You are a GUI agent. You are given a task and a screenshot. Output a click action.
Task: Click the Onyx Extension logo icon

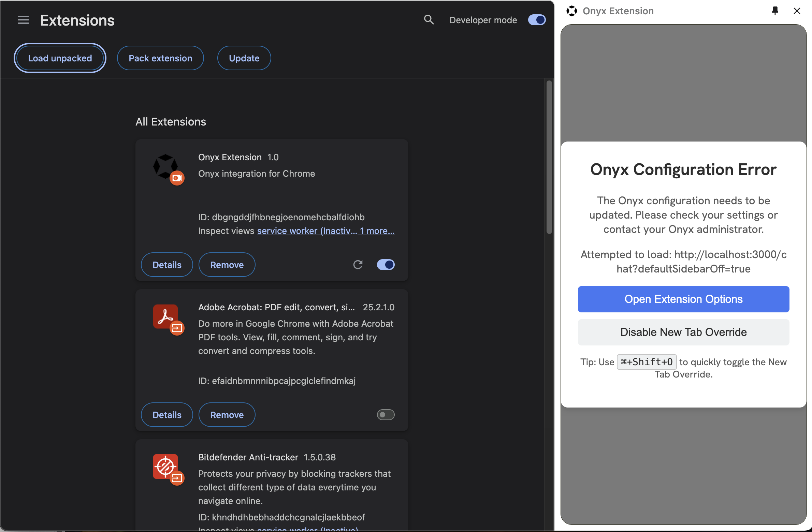[165, 166]
